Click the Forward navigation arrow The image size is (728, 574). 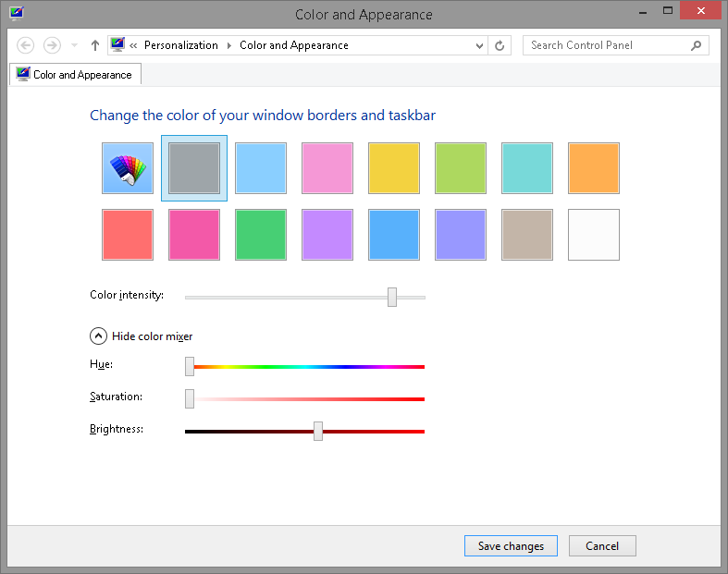pyautogui.click(x=52, y=45)
